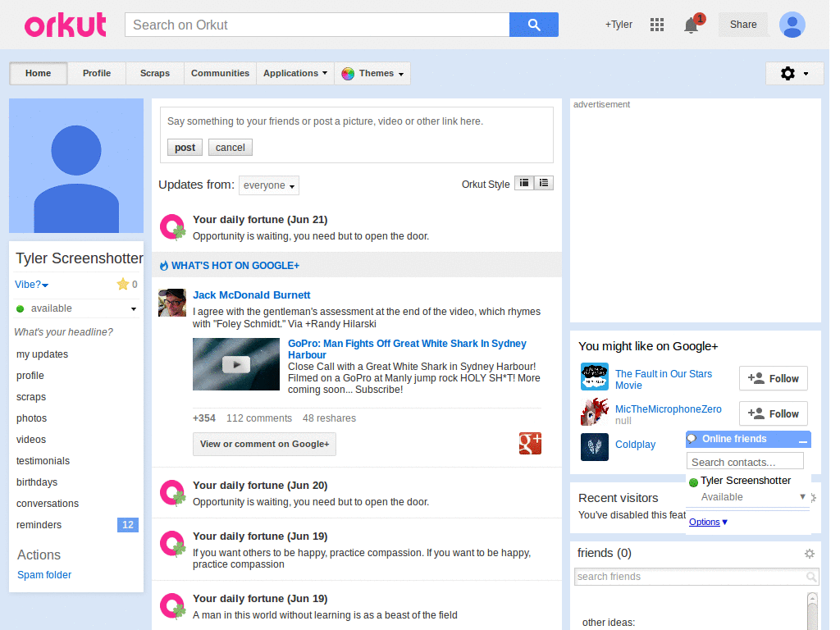Viewport: 840px width, 630px height.
Task: Click the MicTheMicrophoneZero avatar
Action: (595, 412)
